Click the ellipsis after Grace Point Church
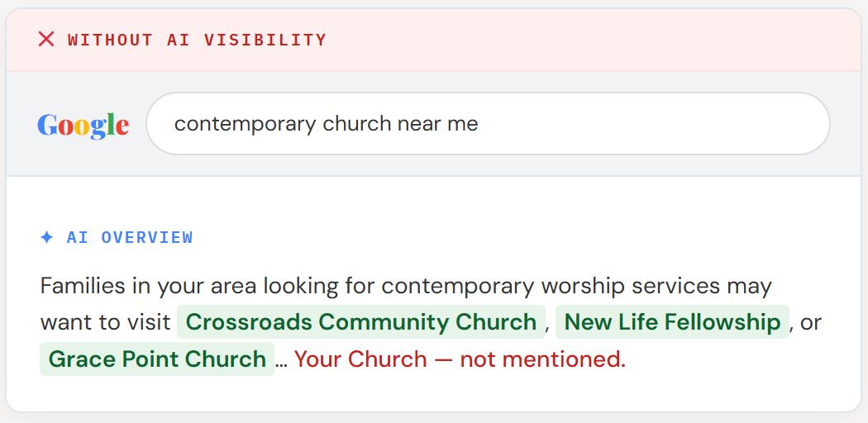The image size is (868, 423). click(x=281, y=360)
